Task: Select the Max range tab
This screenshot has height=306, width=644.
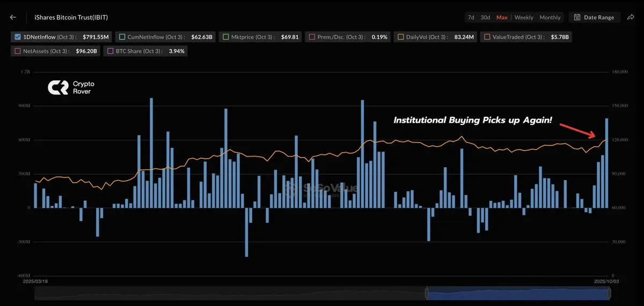Action: click(x=502, y=17)
